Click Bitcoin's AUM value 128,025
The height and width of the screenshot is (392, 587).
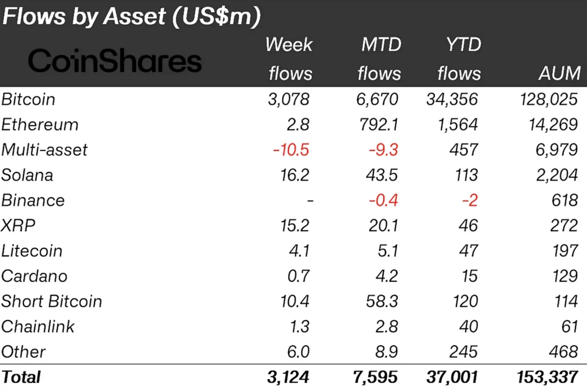click(x=548, y=99)
